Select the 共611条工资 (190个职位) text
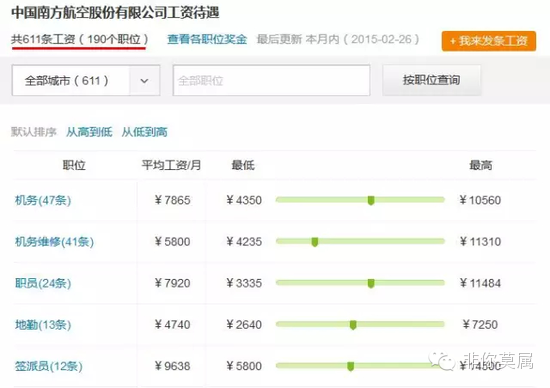 (x=80, y=39)
